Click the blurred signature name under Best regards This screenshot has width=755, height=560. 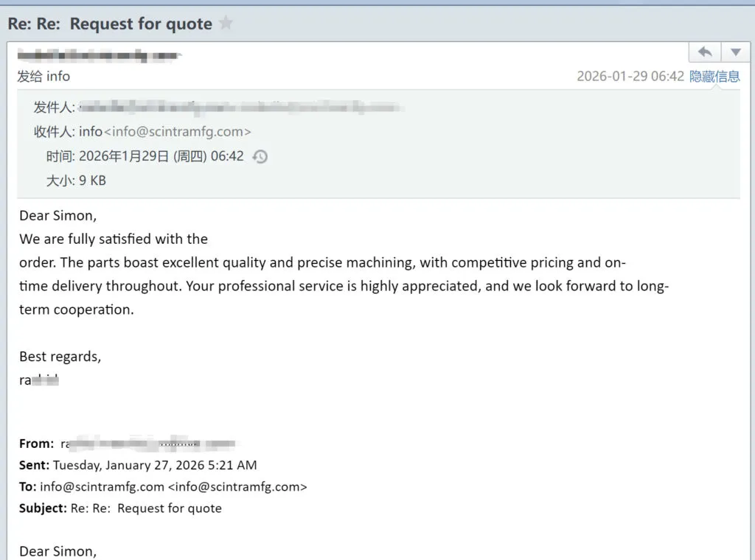39,380
